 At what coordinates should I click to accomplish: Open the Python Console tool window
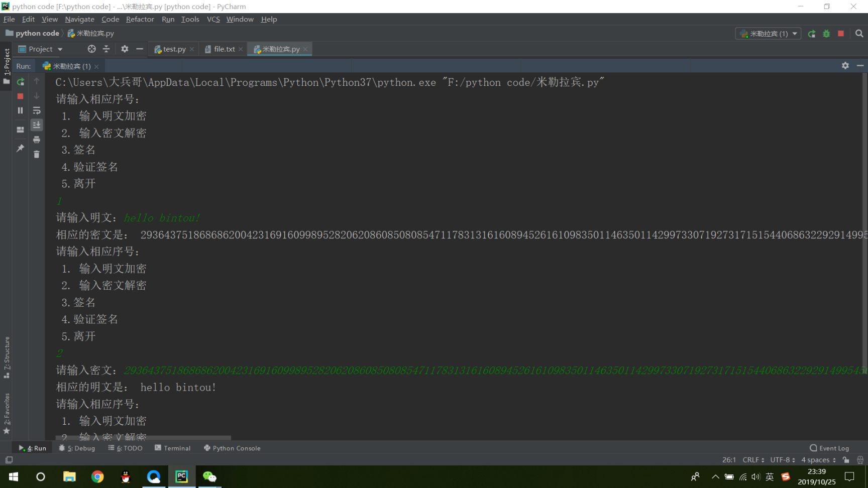click(x=232, y=448)
